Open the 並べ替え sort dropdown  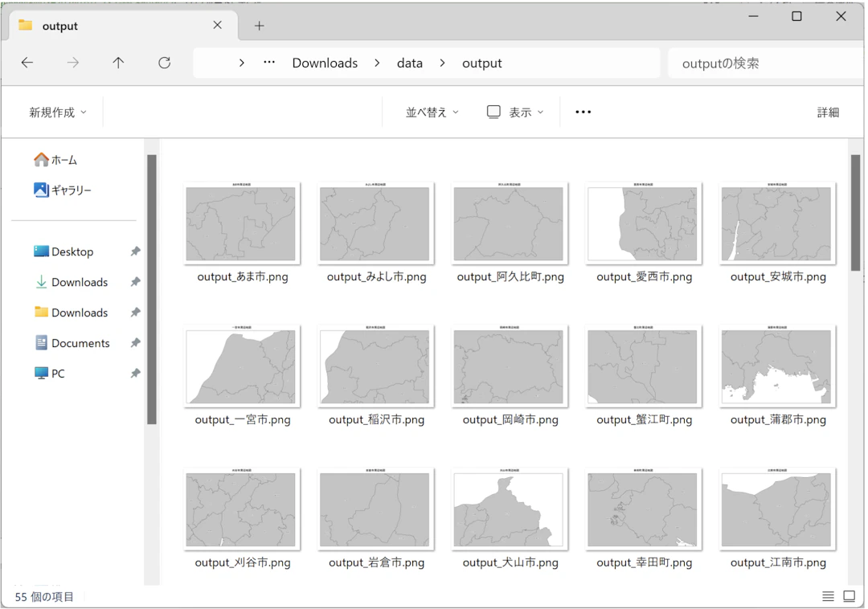coord(432,112)
